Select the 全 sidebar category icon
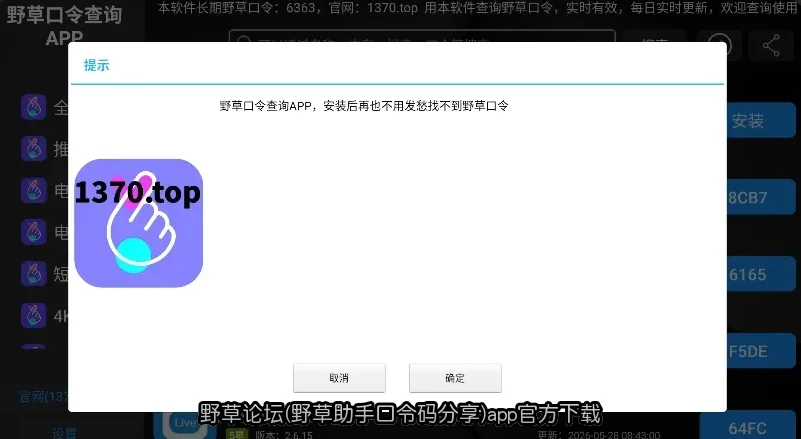 (x=34, y=107)
